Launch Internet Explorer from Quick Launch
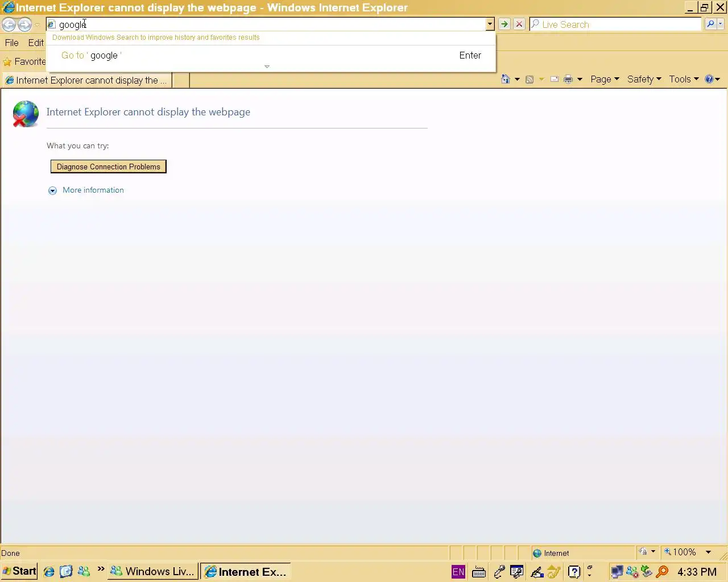This screenshot has height=582, width=728. [x=49, y=572]
